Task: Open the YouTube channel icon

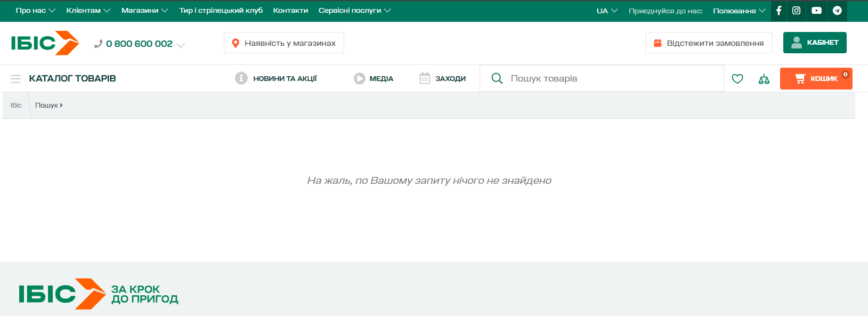Action: coord(816,11)
